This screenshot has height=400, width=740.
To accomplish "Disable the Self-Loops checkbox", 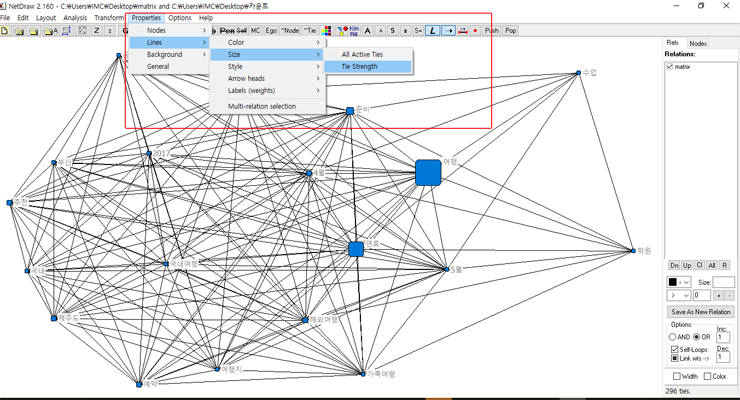I will 674,349.
